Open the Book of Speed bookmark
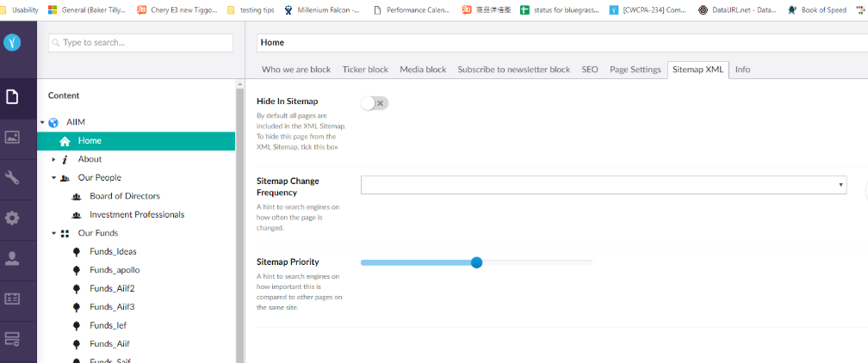Screen dimensions: 868x363 point(817,10)
